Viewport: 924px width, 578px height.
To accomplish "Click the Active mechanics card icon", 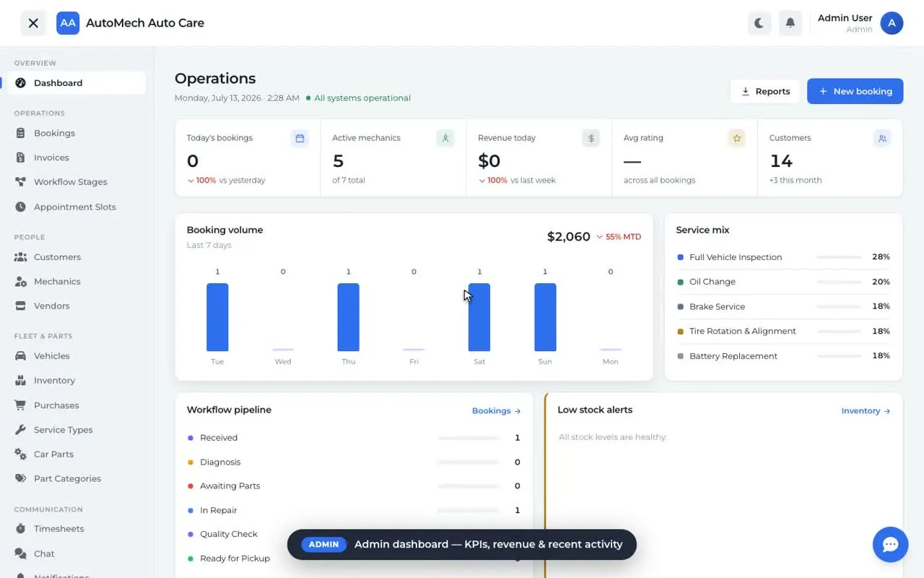I will tap(445, 138).
